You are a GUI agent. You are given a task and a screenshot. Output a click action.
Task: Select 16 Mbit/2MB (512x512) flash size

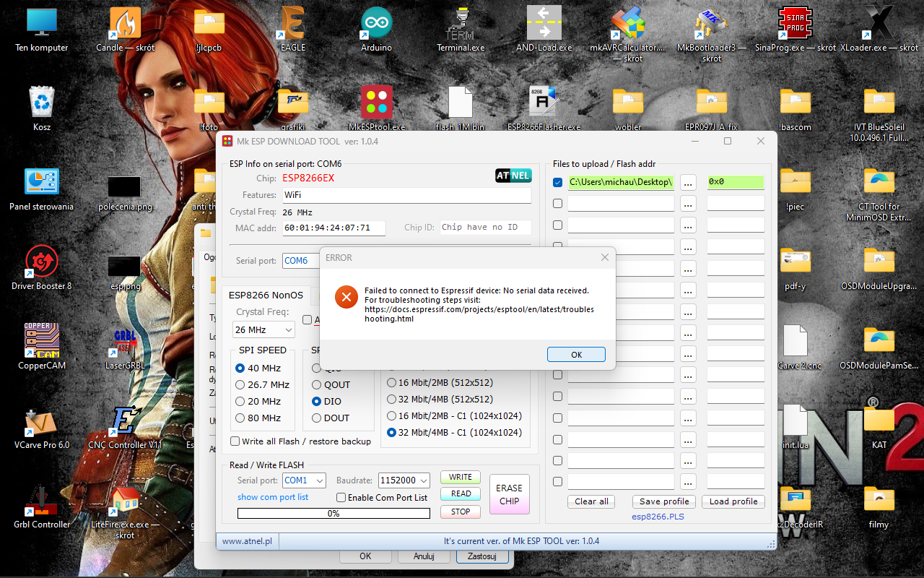pos(440,382)
